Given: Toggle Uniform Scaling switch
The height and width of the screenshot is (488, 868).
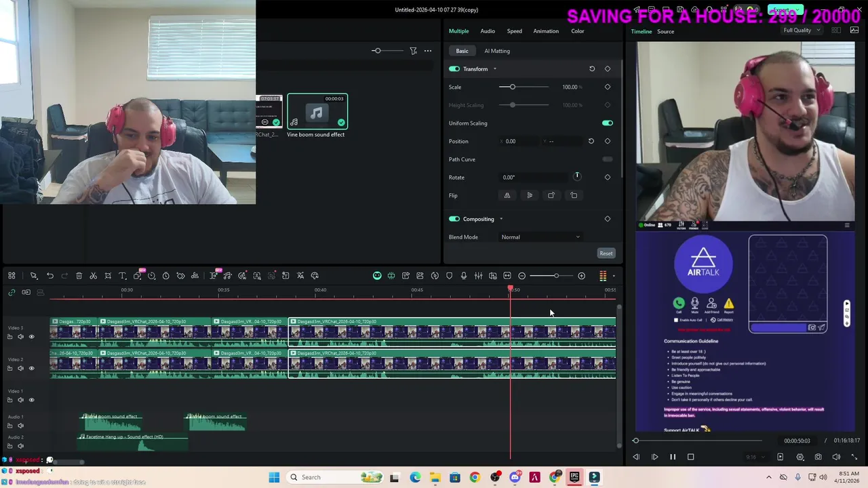Looking at the screenshot, I should point(608,123).
